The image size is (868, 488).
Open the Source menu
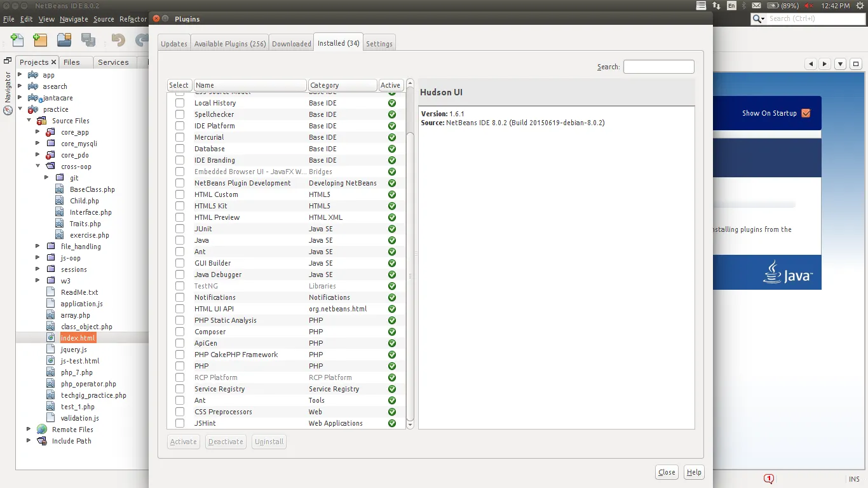click(x=104, y=19)
